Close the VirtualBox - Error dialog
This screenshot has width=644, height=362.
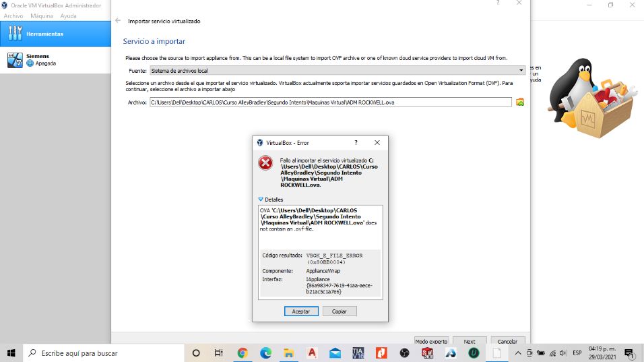[x=377, y=143]
